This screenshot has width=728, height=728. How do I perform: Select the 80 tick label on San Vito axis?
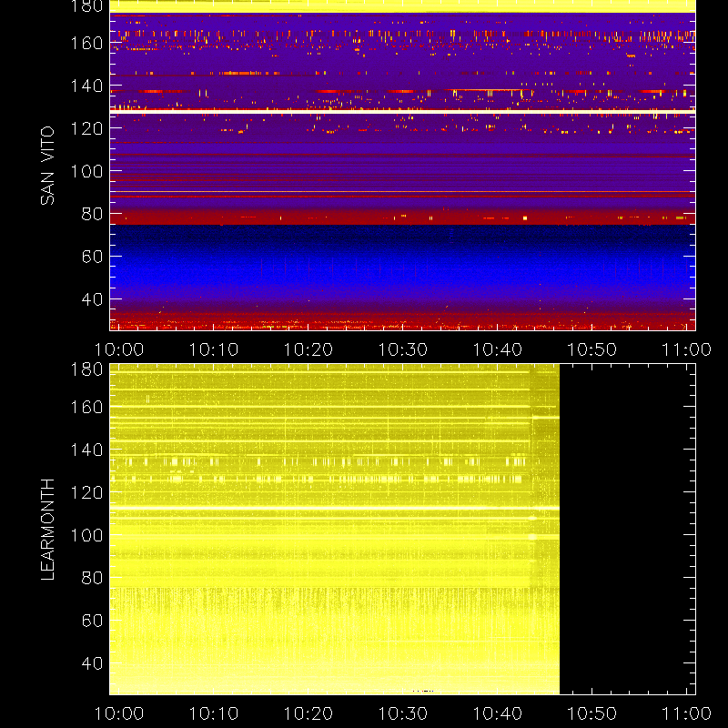point(92,214)
